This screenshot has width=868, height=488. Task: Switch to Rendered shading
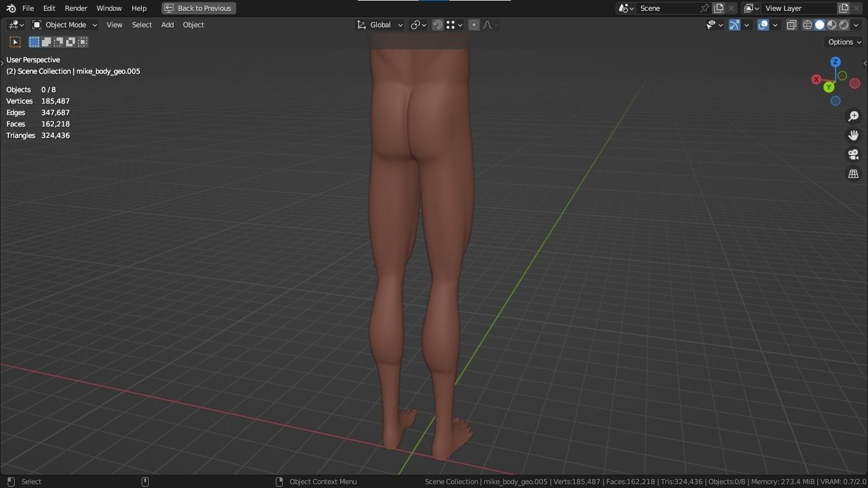pos(844,25)
